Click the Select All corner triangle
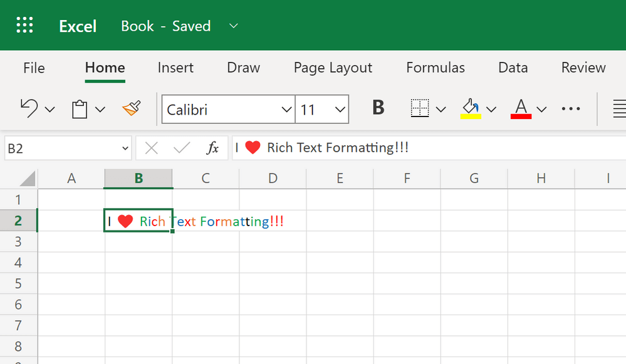Image resolution: width=626 pixels, height=364 pixels. pos(27,178)
